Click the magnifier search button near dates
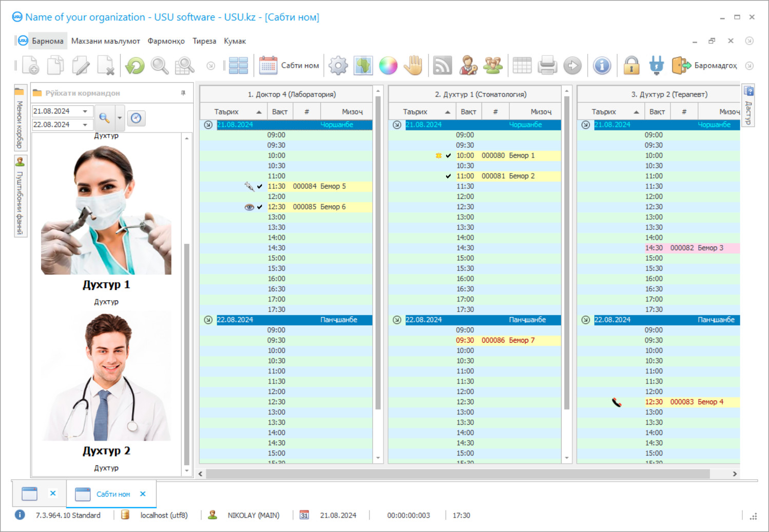The height and width of the screenshot is (532, 769). [105, 118]
